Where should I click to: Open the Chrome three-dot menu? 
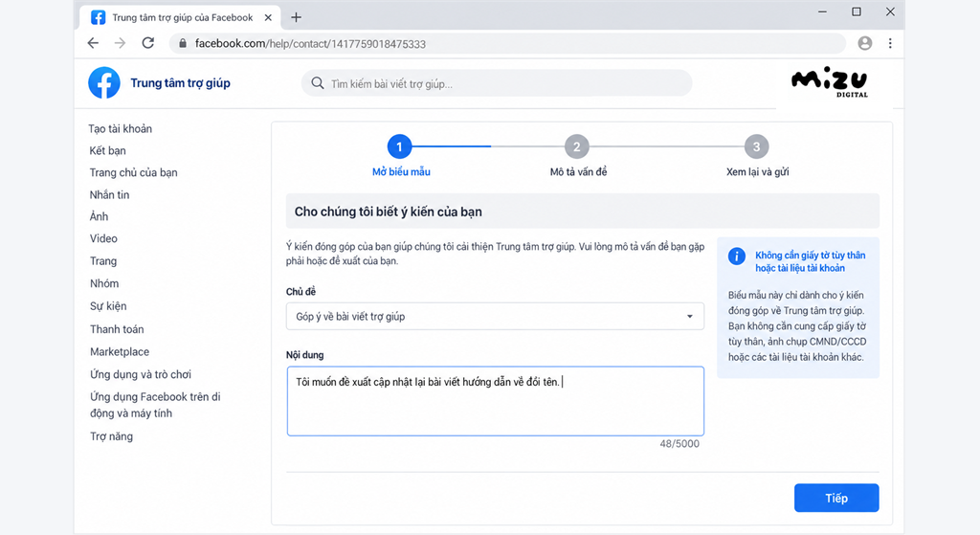890,43
